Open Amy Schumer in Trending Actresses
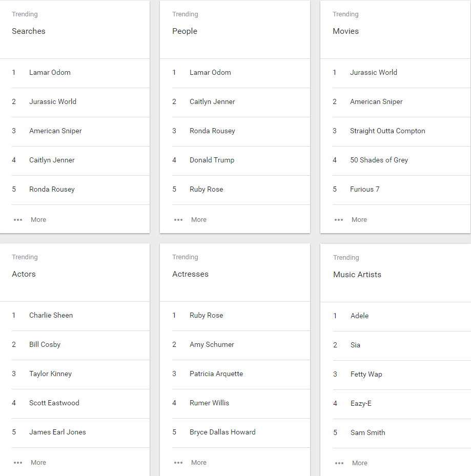 [x=212, y=344]
